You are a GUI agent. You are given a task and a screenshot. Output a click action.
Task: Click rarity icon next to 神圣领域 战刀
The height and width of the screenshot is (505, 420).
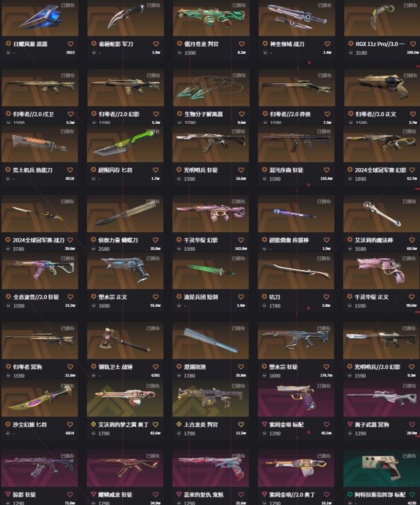point(265,44)
